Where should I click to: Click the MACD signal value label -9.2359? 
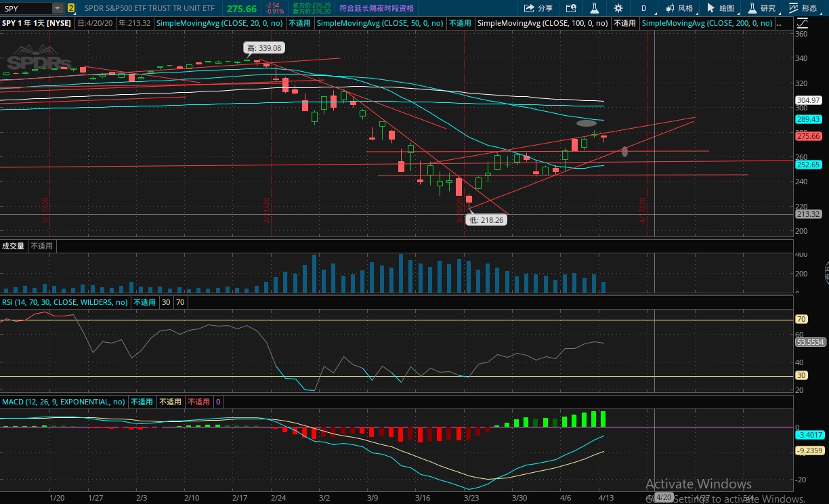point(810,449)
